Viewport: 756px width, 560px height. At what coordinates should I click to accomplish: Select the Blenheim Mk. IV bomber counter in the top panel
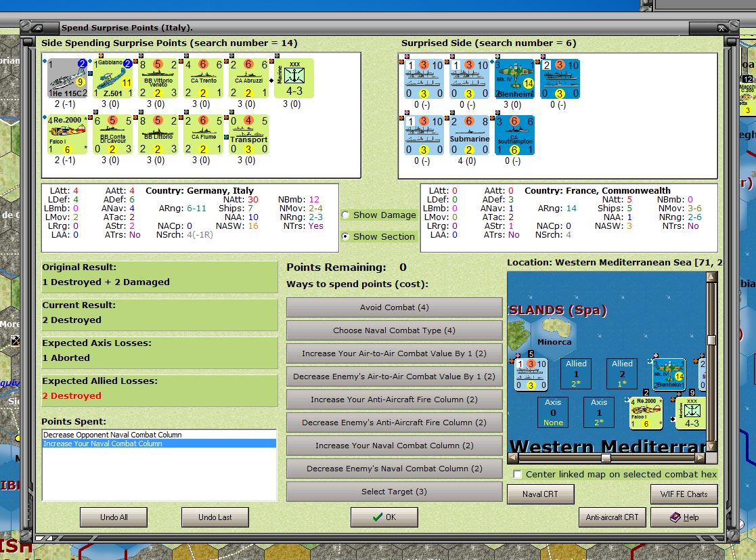click(515, 79)
